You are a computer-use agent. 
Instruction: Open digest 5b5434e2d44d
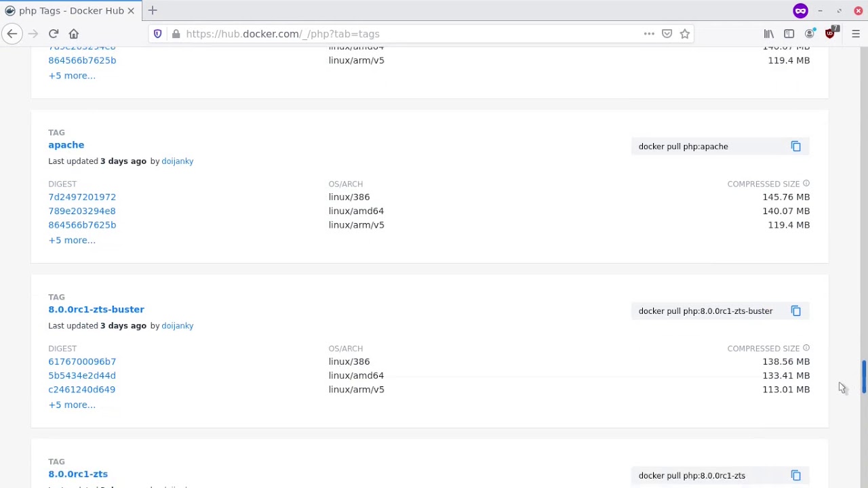tap(82, 375)
